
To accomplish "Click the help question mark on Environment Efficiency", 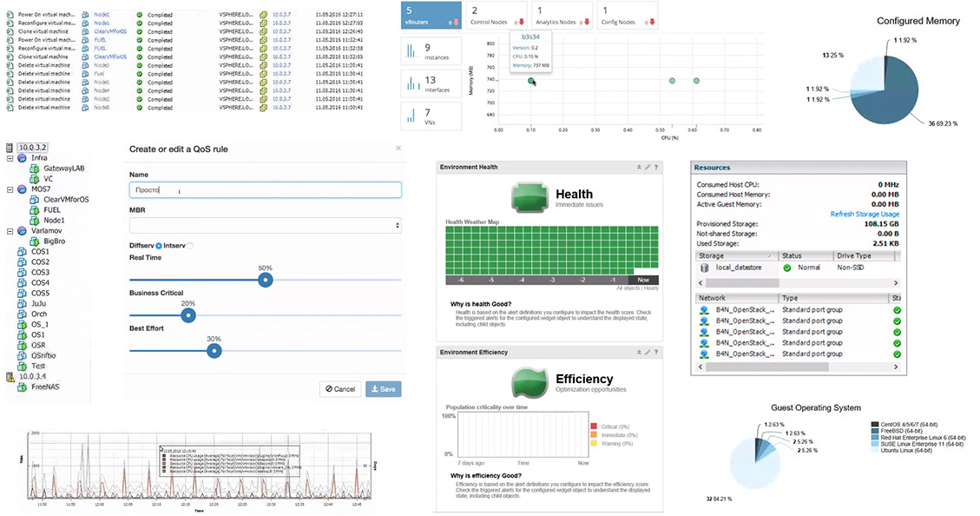I will coord(656,352).
